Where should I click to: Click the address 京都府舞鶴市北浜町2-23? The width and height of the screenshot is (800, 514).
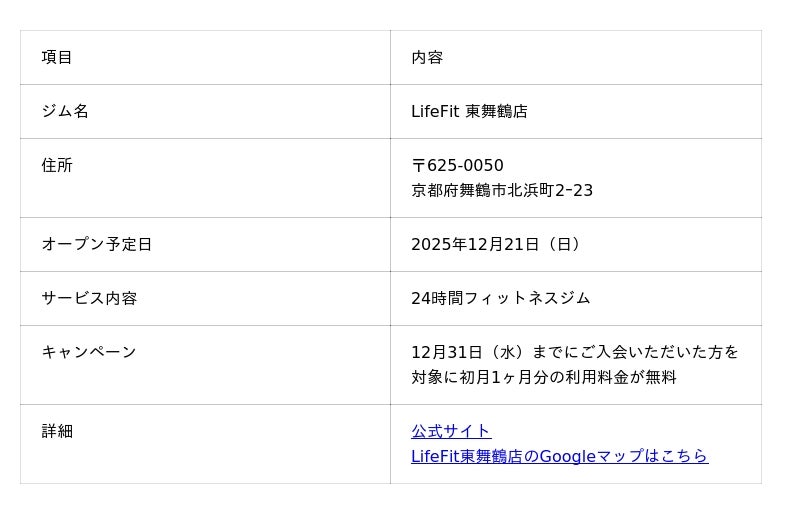[x=502, y=190]
